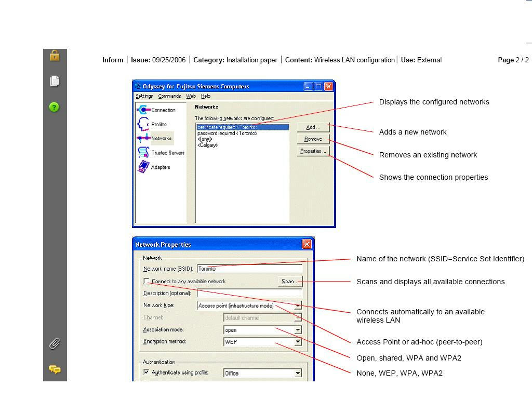Select 'certificate required <Toronto>' network entry

(x=243, y=127)
